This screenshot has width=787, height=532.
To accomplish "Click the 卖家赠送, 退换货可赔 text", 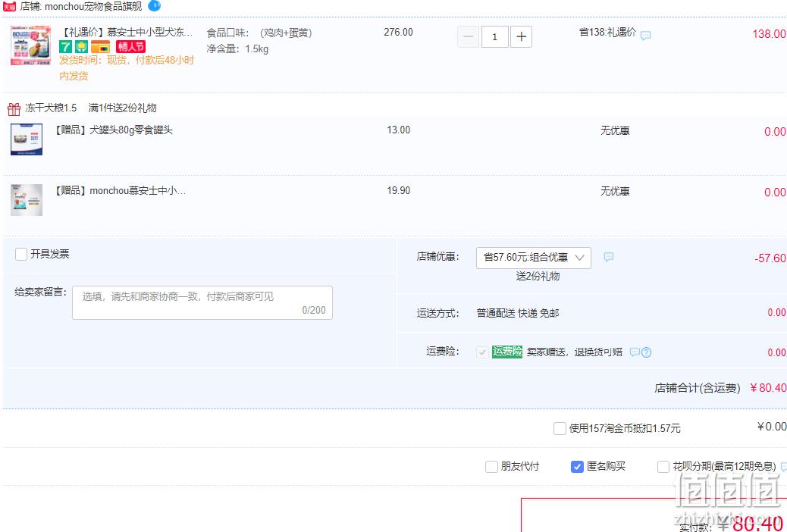I will click(575, 352).
